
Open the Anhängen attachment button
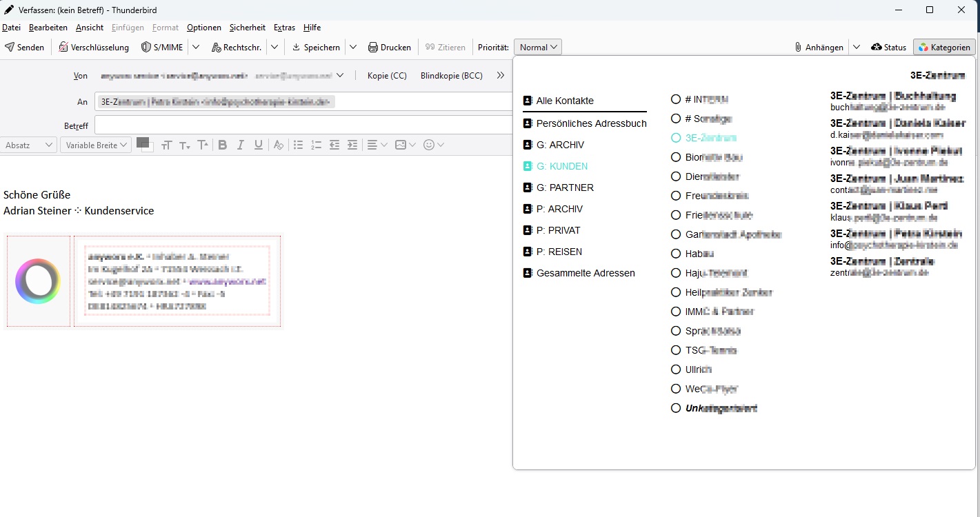[819, 48]
